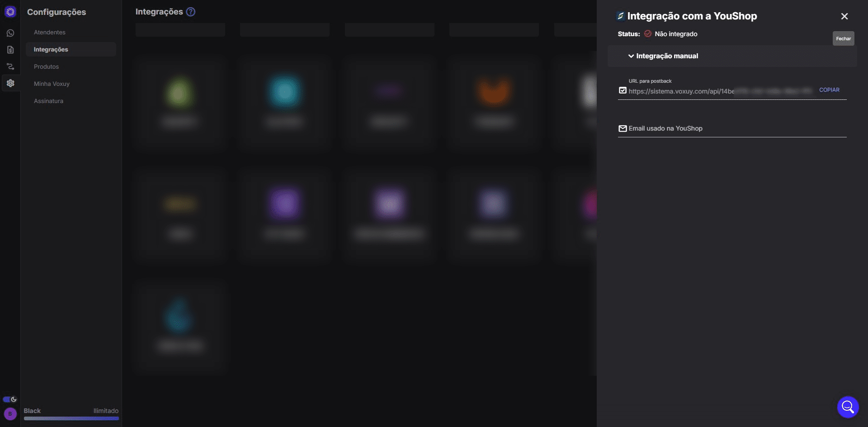This screenshot has width=868, height=427.
Task: Click the help icon next to Integrações
Action: (x=191, y=12)
